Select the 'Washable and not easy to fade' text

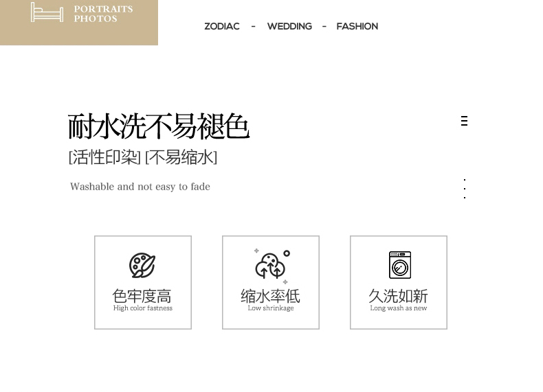click(x=140, y=187)
